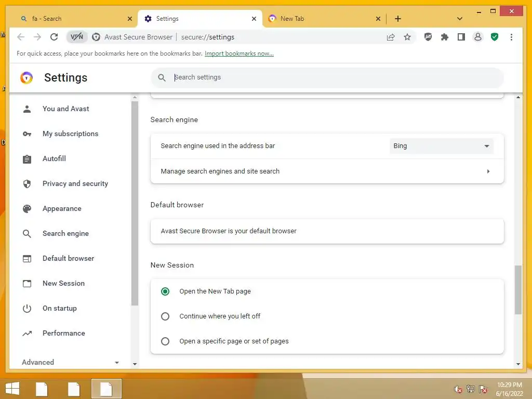Open the Windows Start button
The height and width of the screenshot is (399, 532).
(12, 389)
